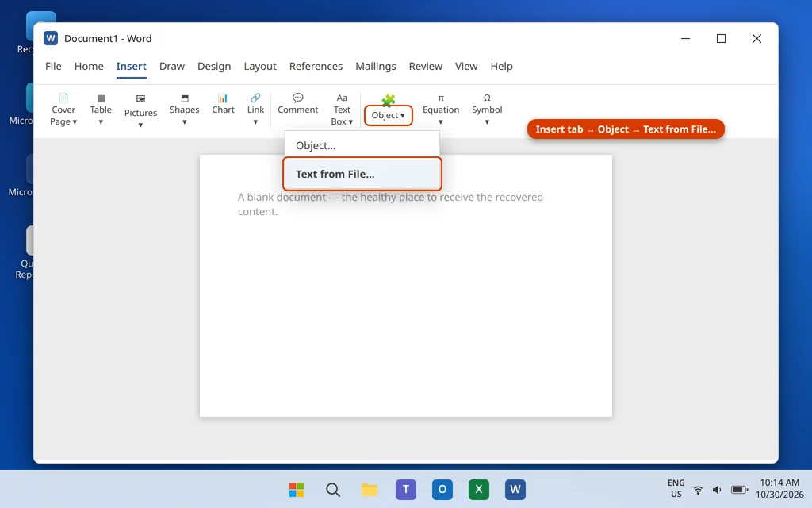Viewport: 812px width, 508px height.
Task: Switch to the View tab
Action: pyautogui.click(x=466, y=67)
